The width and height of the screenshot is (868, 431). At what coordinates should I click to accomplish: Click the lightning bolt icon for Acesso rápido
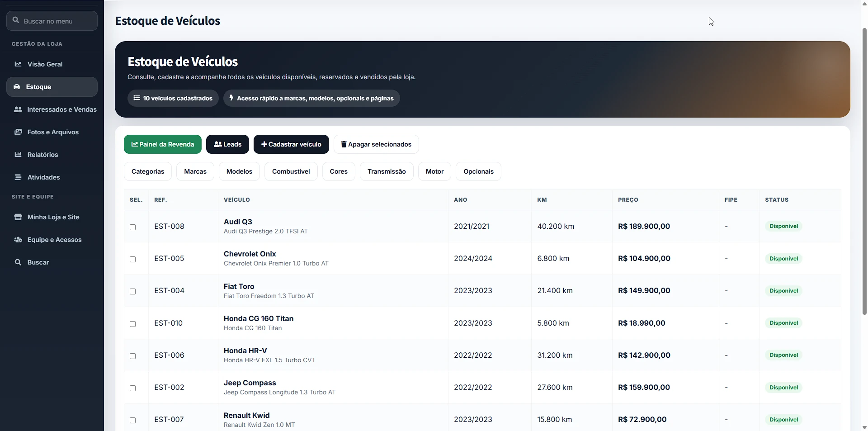(231, 98)
